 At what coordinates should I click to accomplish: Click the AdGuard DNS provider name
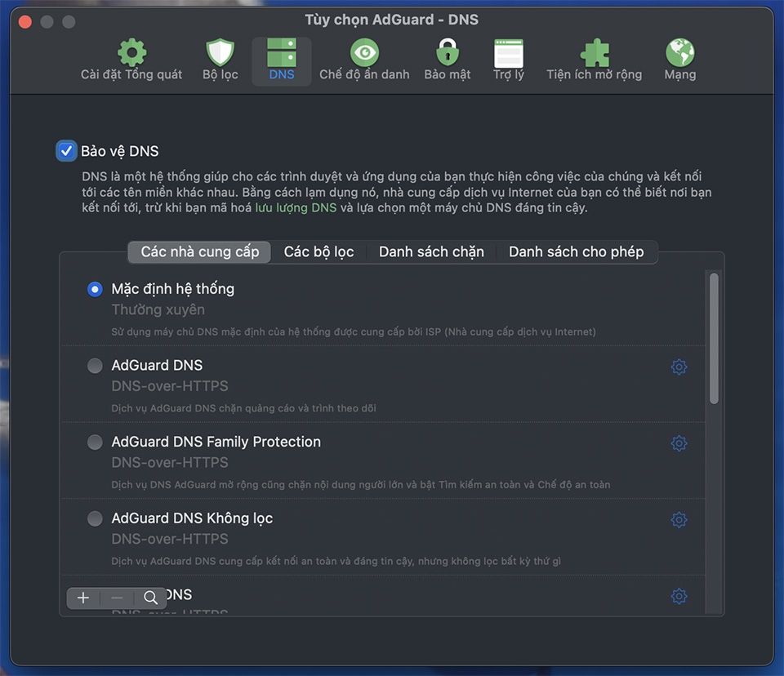(157, 366)
